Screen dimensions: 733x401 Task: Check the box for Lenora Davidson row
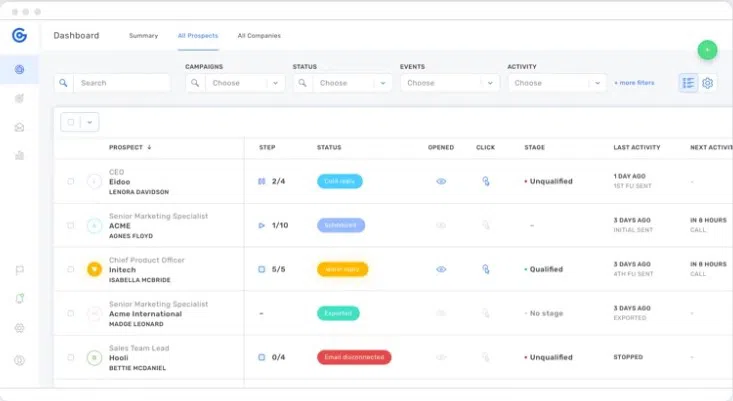70,182
